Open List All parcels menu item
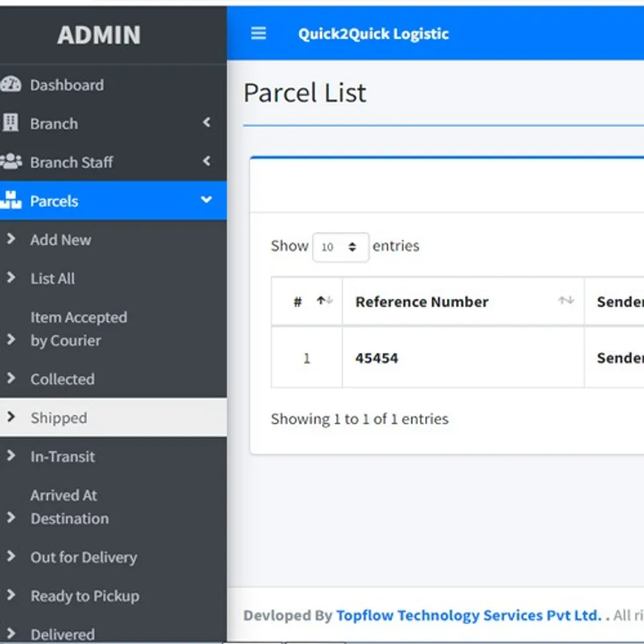 [52, 278]
